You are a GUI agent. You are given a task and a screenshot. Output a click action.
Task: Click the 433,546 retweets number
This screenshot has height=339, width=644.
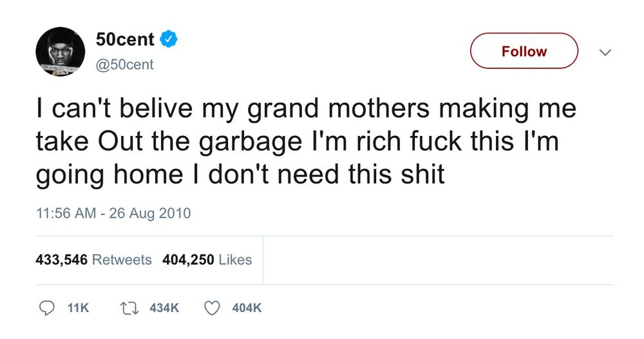[61, 260]
